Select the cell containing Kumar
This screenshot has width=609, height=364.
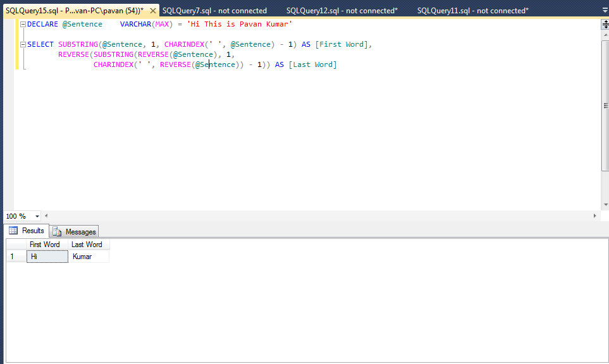pos(88,256)
